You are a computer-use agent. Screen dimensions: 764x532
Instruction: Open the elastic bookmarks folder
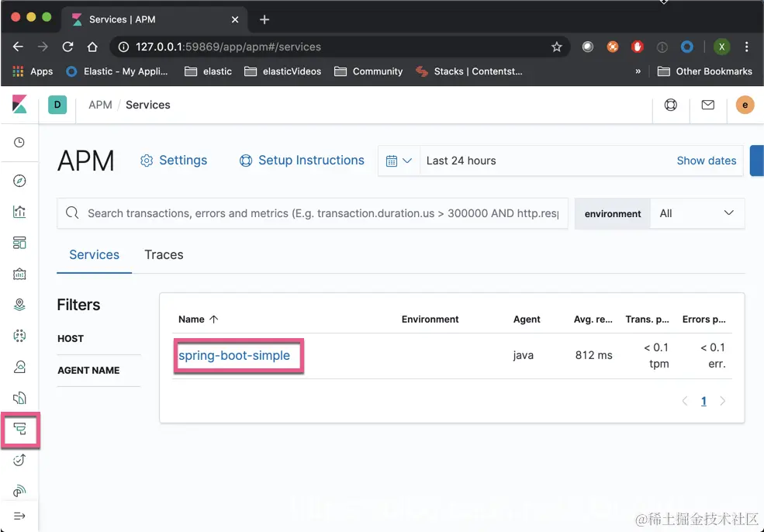208,71
